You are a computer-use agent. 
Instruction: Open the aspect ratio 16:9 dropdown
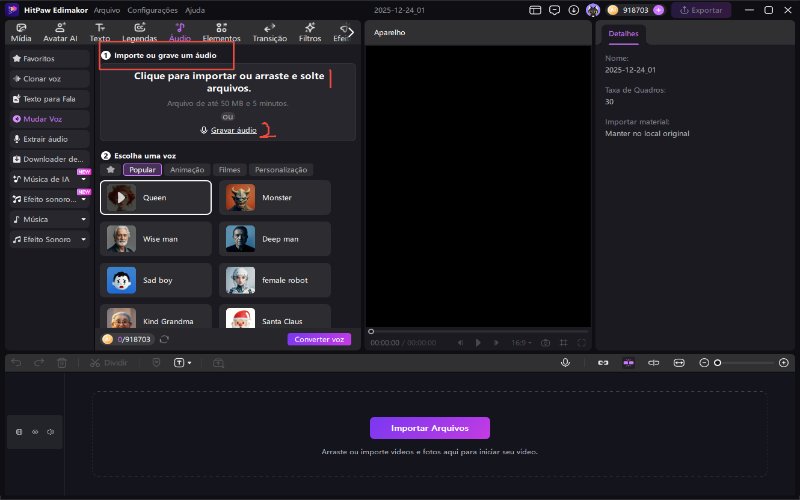coord(521,342)
